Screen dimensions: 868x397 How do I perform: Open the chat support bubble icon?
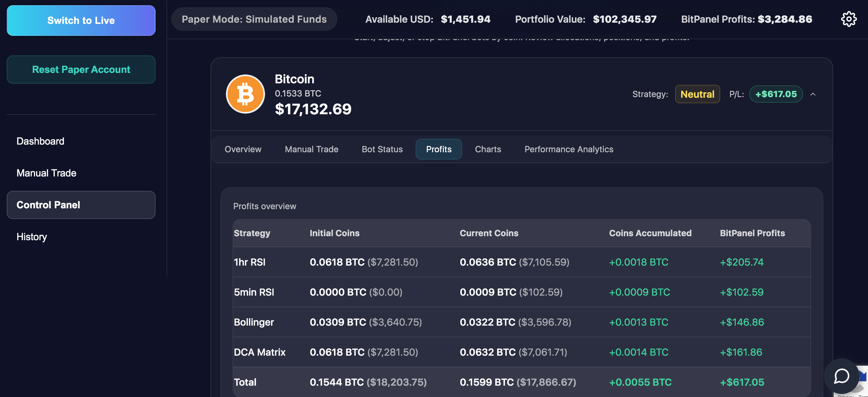click(841, 376)
